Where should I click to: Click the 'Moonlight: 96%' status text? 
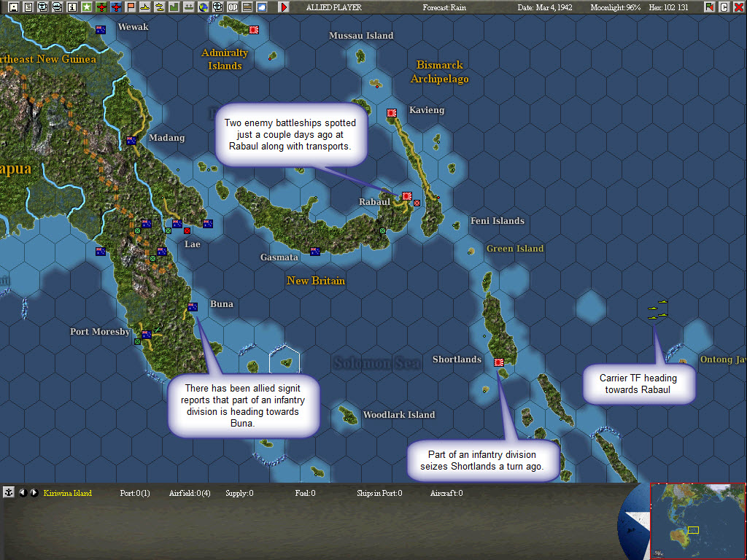(616, 7)
